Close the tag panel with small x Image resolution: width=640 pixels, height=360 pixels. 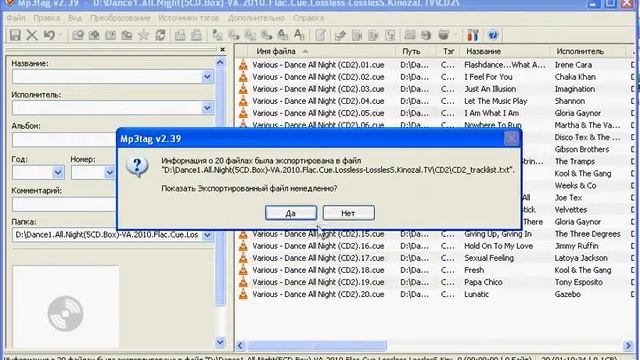pos(222,49)
